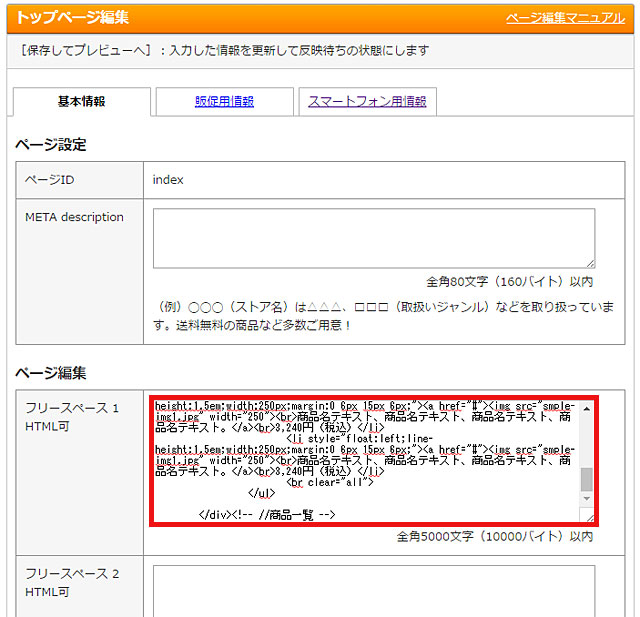Click the ページ設定 heading
This screenshot has height=617, width=640.
tap(51, 144)
